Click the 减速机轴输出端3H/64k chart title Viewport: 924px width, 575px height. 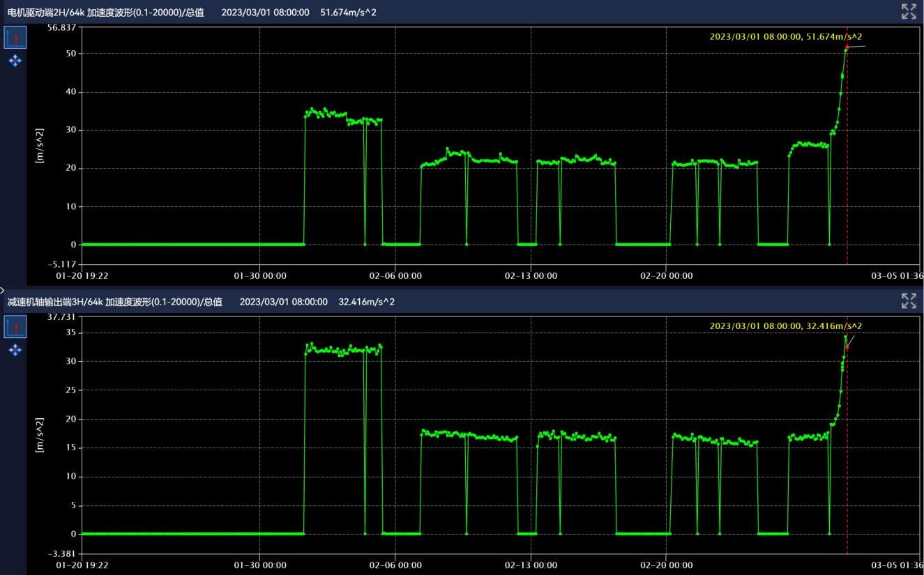point(114,302)
